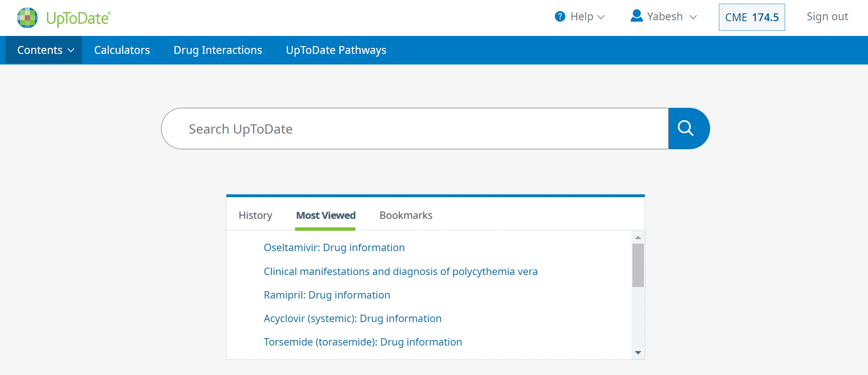The image size is (868, 375).
Task: Go to Drug Interactions
Action: 218,50
